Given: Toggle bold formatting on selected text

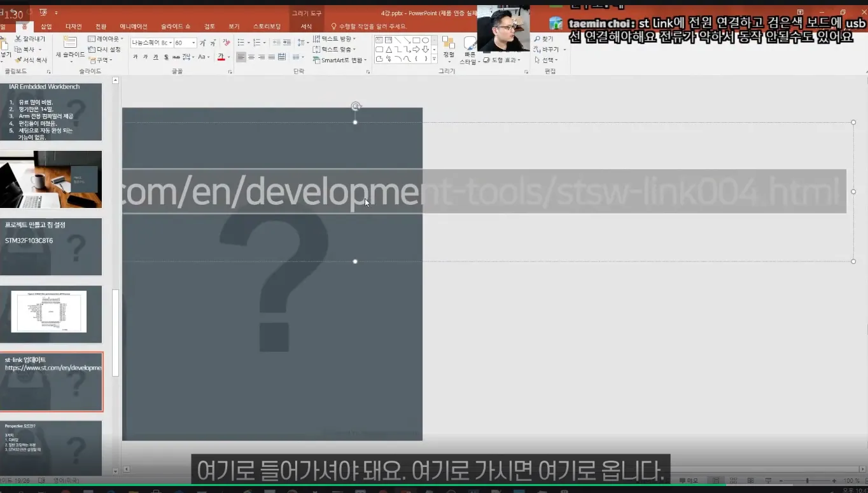Looking at the screenshot, I should (x=136, y=57).
